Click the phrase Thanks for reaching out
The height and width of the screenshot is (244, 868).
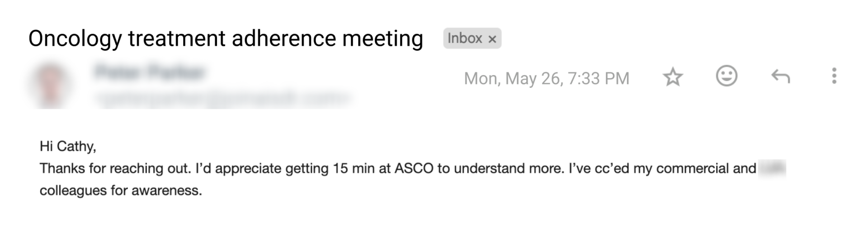point(115,168)
